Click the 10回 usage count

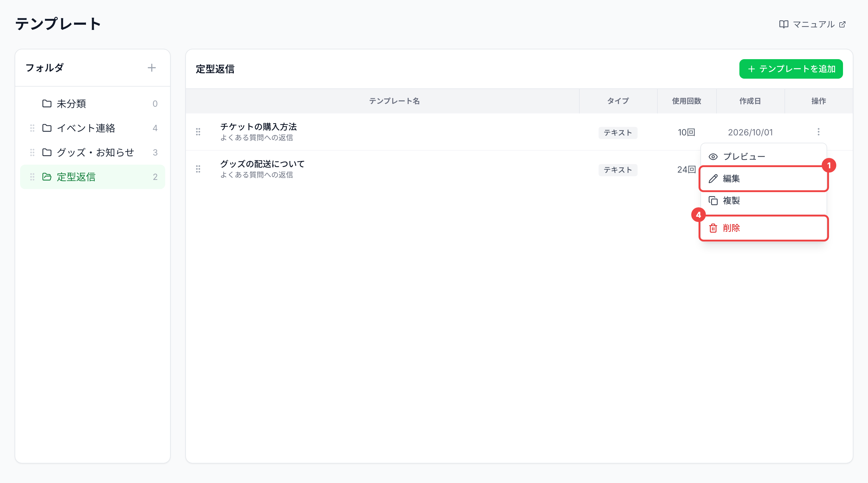tap(686, 132)
